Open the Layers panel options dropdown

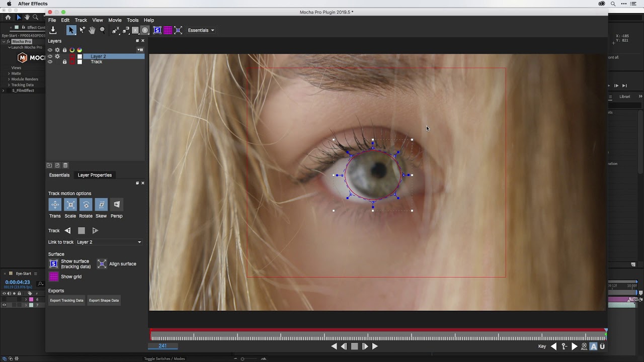pos(140,50)
